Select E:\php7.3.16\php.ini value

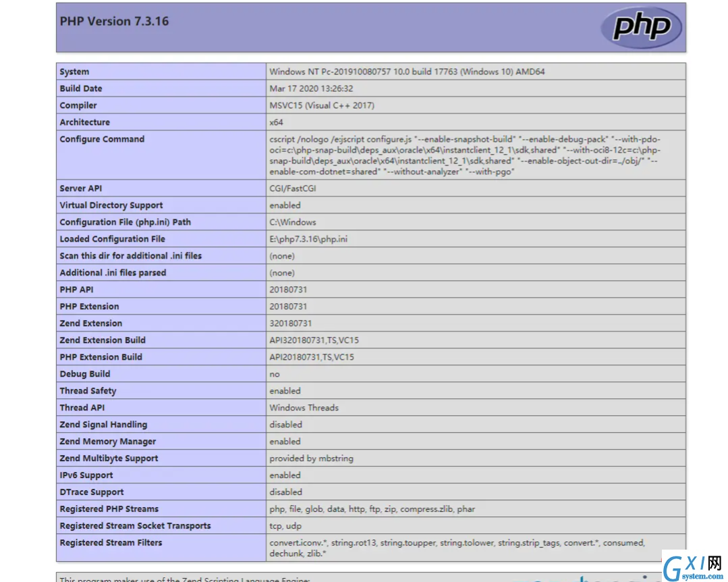(x=308, y=239)
